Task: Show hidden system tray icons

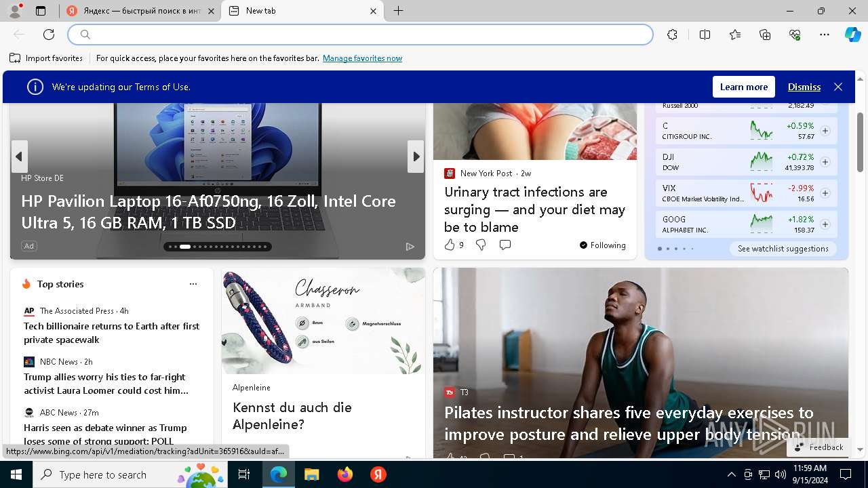Action: (x=731, y=474)
